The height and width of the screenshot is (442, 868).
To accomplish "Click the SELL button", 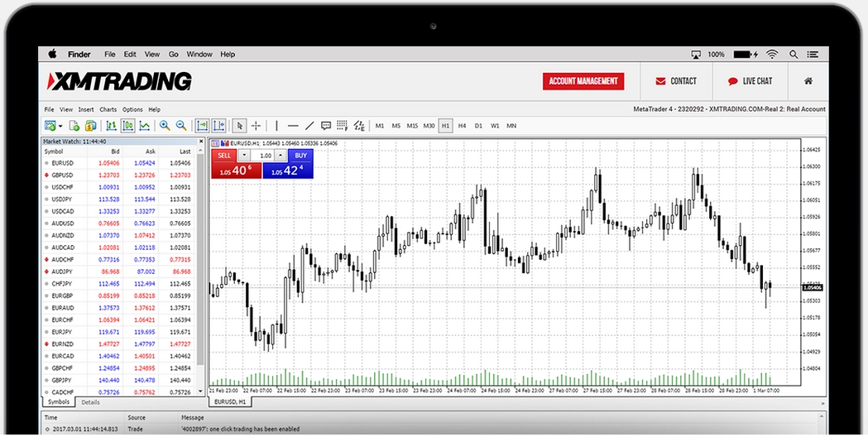I will [x=224, y=156].
